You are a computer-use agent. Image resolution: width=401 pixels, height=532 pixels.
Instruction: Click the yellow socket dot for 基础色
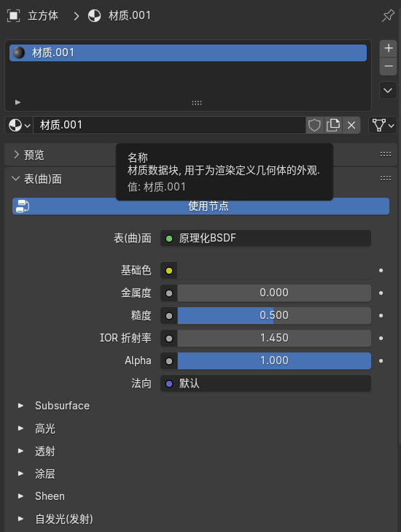(x=169, y=271)
